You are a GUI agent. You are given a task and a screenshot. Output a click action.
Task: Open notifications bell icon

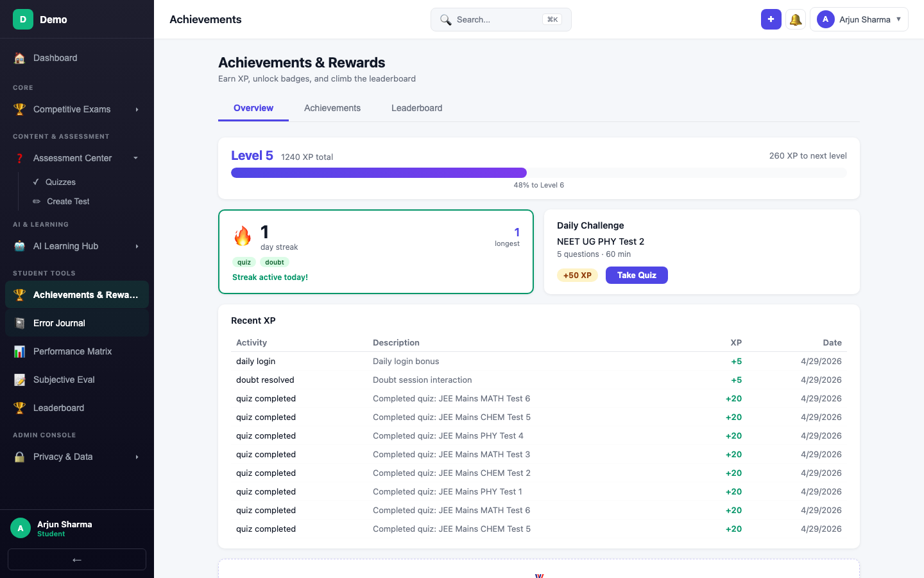pos(796,19)
